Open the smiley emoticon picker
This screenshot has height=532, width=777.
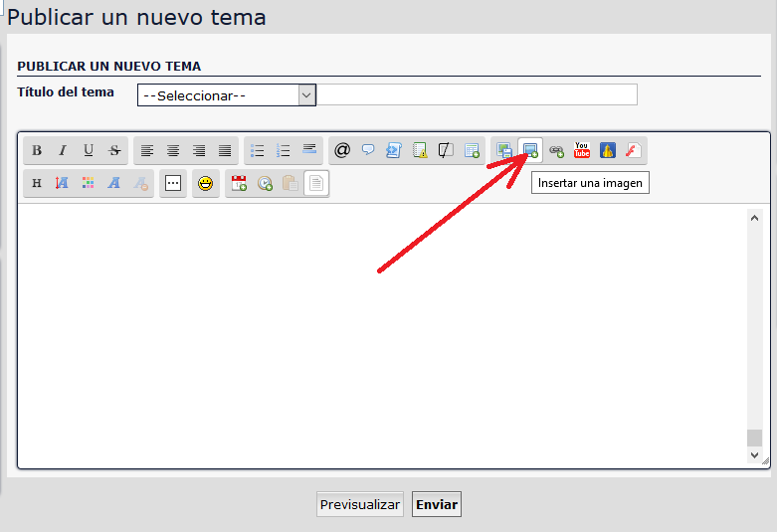205,183
